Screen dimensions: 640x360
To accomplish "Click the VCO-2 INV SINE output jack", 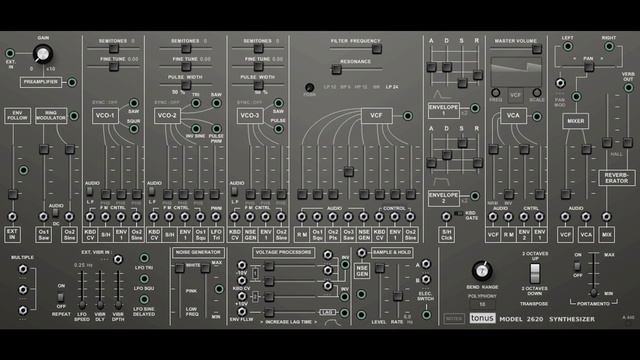I will [x=196, y=129].
